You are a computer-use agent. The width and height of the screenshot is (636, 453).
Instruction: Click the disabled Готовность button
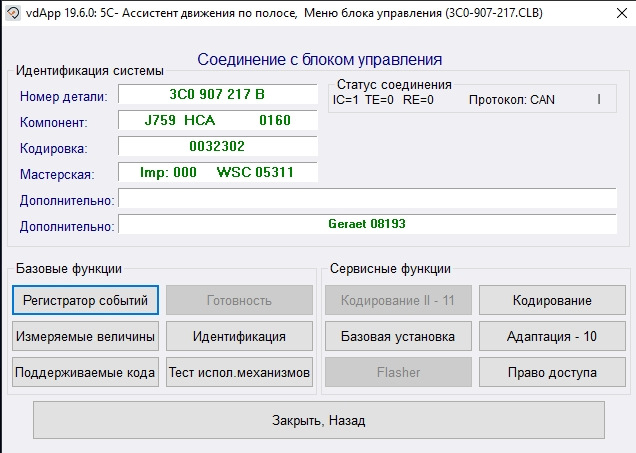coord(239,300)
